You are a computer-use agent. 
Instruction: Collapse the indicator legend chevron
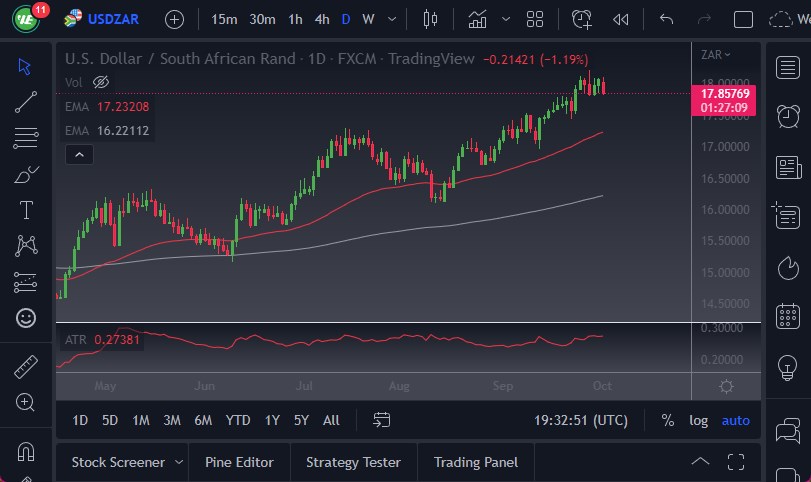pos(79,154)
